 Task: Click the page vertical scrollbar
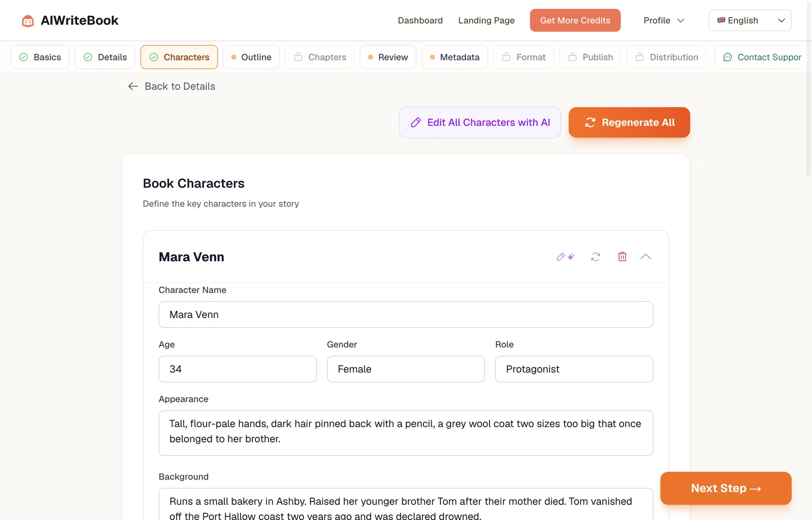point(808,89)
